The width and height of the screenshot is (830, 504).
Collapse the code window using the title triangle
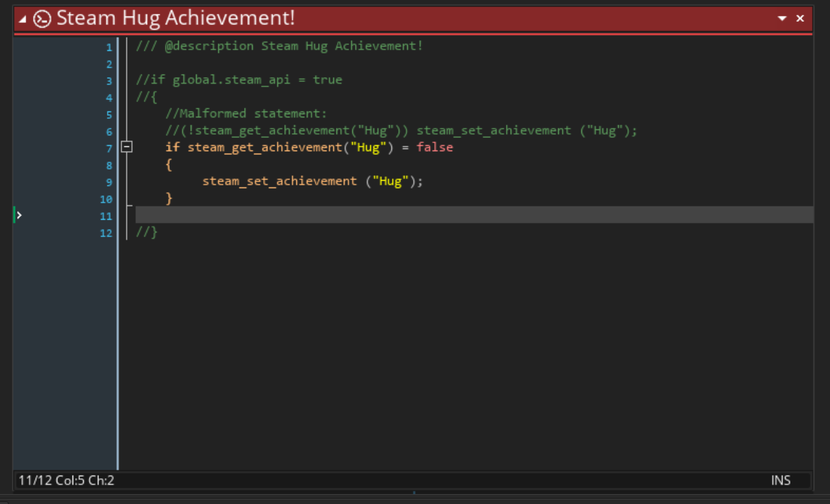[23, 20]
